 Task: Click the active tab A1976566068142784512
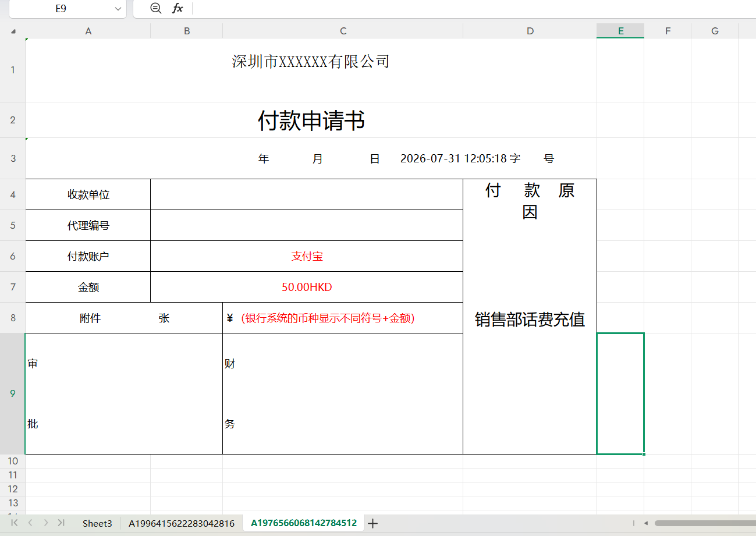(304, 523)
